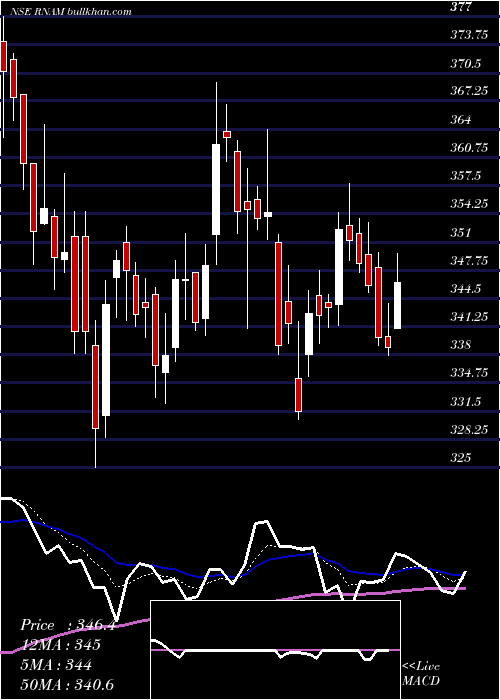This screenshot has height=700, width=500.
Task: Click the 360.75 price axis label
Action: tap(469, 147)
